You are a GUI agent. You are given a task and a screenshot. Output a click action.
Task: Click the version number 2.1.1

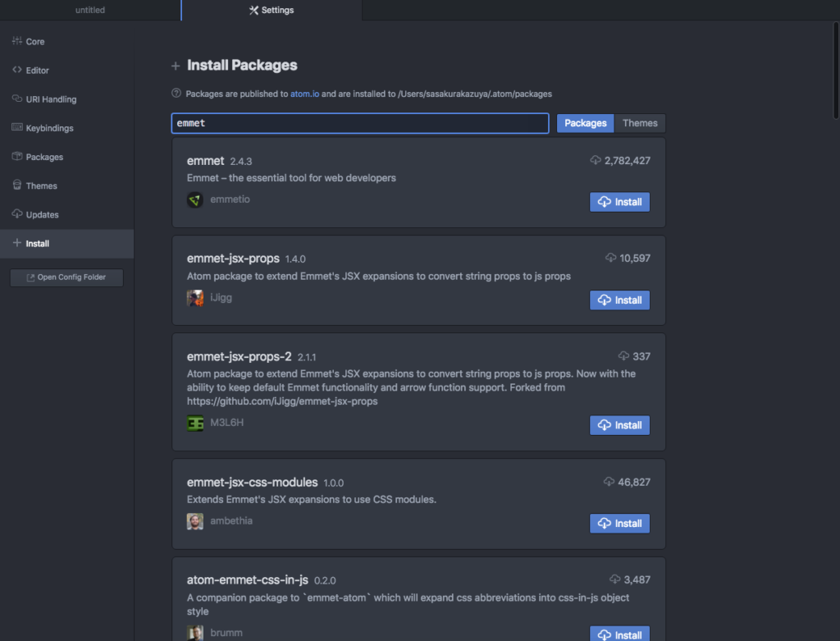[307, 358]
